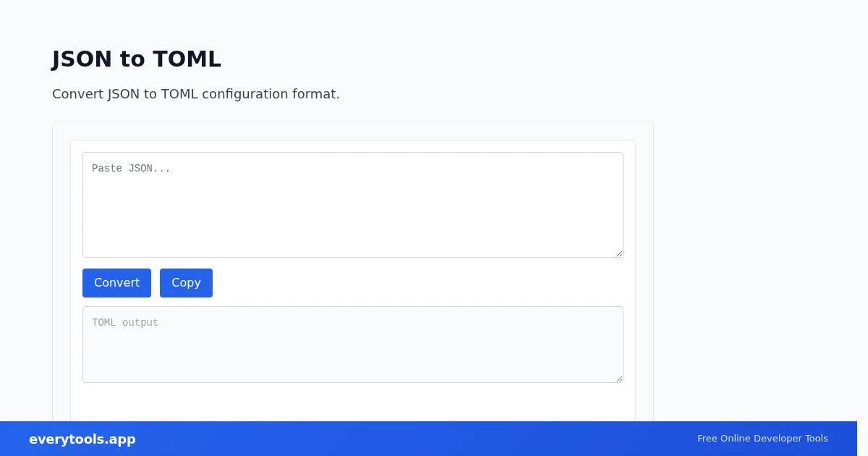868x456 pixels.
Task: Click empty area below TOML output box
Action: coord(353,402)
